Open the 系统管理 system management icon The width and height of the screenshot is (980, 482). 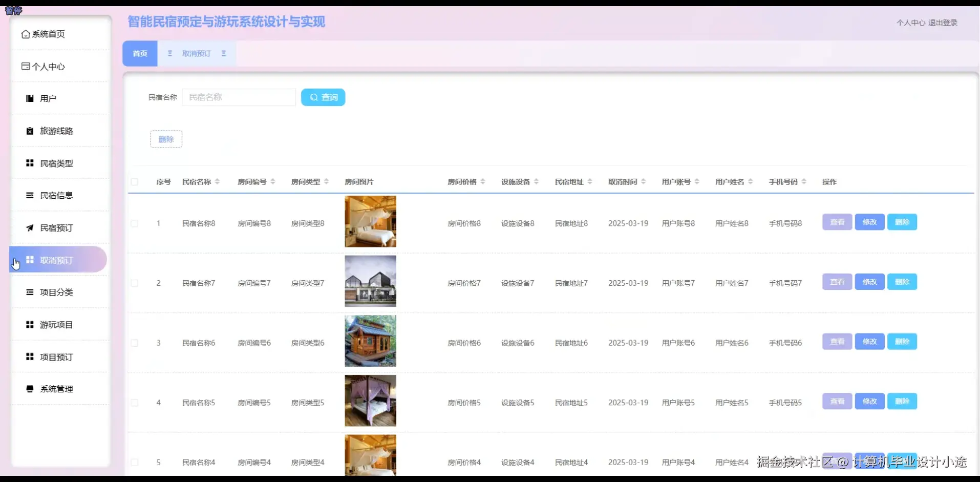29,388
